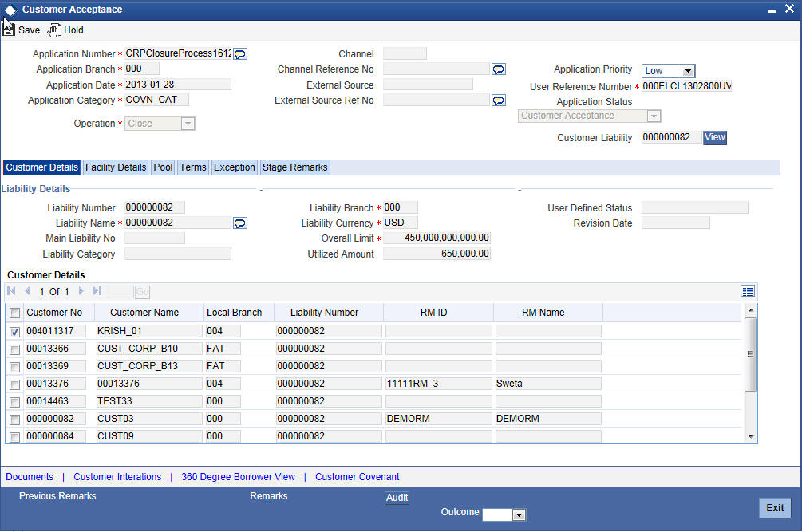The height and width of the screenshot is (532, 802).
Task: Click the customer grid vertical scrollbar thumb
Action: 750,355
